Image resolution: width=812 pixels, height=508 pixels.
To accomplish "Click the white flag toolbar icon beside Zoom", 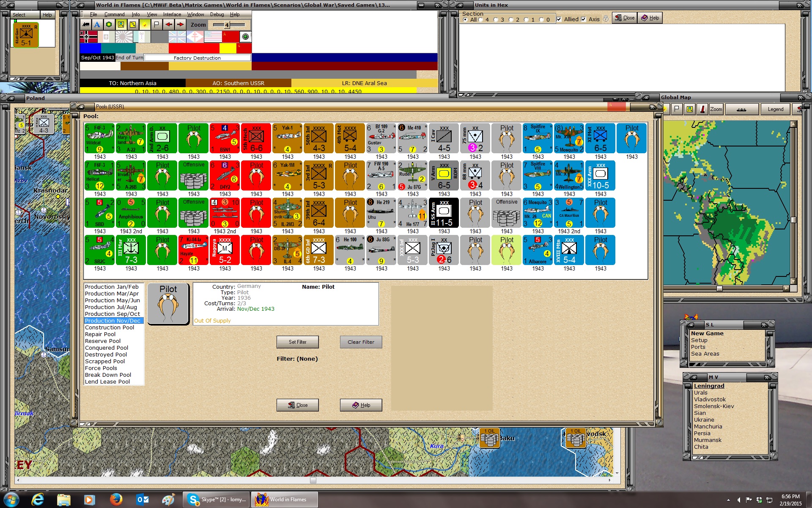I will 156,25.
